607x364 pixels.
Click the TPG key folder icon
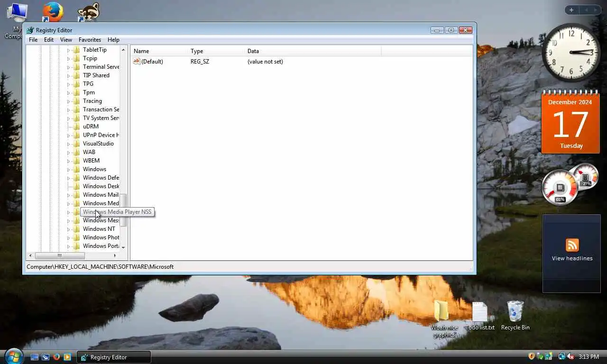(76, 84)
